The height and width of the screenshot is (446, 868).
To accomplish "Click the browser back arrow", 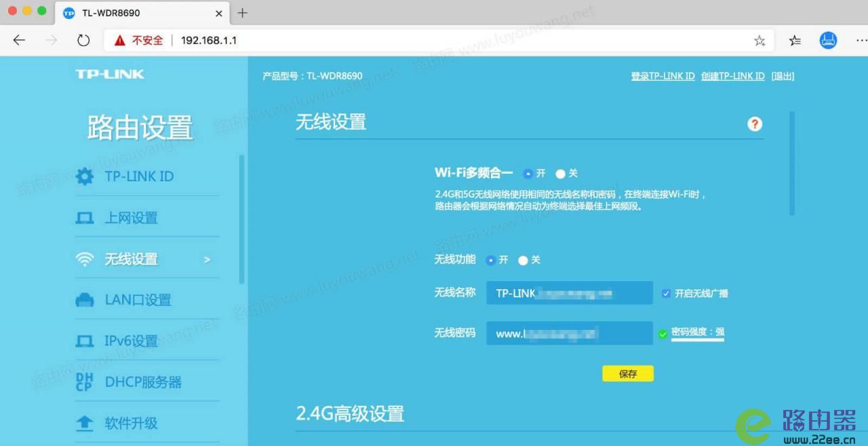I will 19,40.
